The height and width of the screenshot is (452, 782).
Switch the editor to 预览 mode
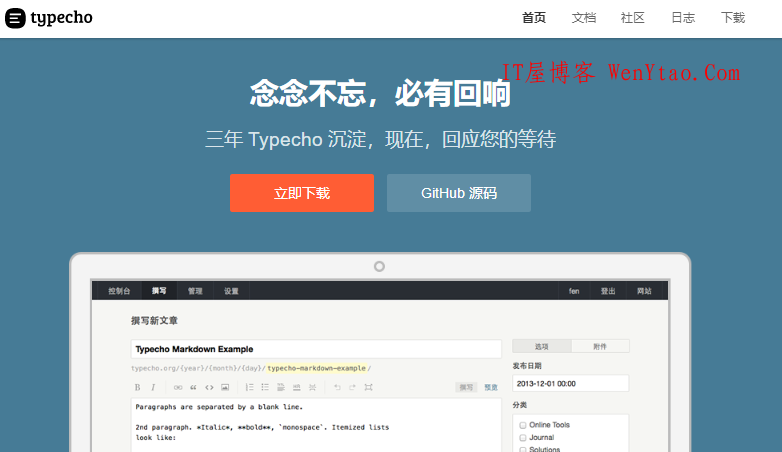tap(491, 387)
